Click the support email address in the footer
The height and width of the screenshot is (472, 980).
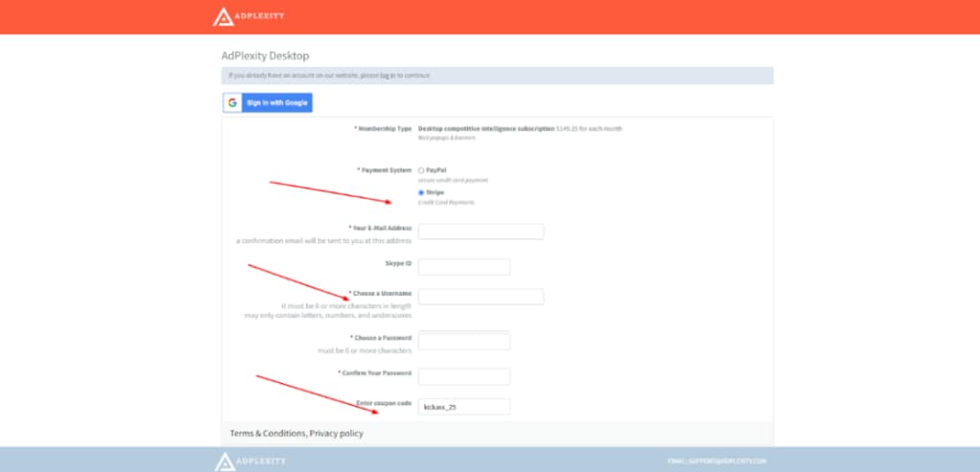click(727, 461)
